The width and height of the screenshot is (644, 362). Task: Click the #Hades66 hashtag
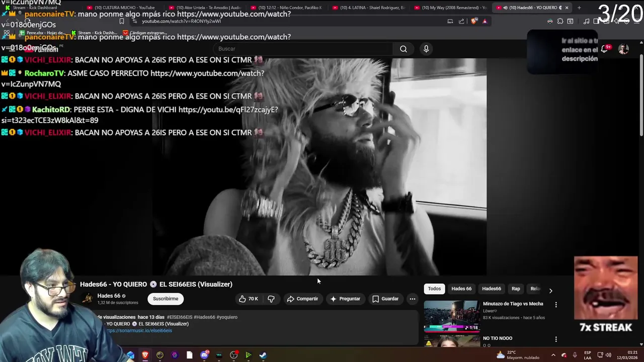204,317
